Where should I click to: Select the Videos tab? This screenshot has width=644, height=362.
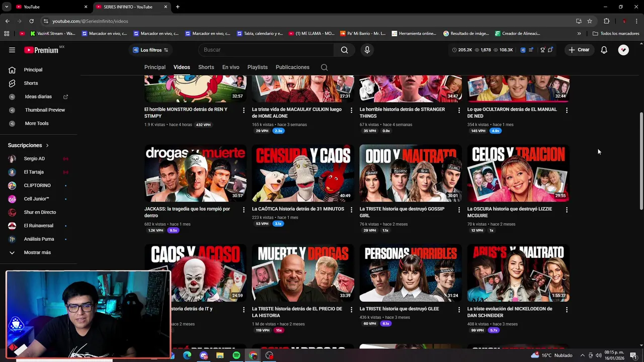click(x=182, y=67)
